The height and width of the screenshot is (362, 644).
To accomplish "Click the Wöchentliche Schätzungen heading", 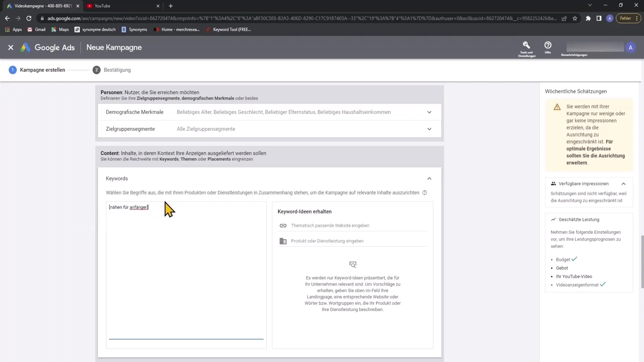I will (x=576, y=92).
